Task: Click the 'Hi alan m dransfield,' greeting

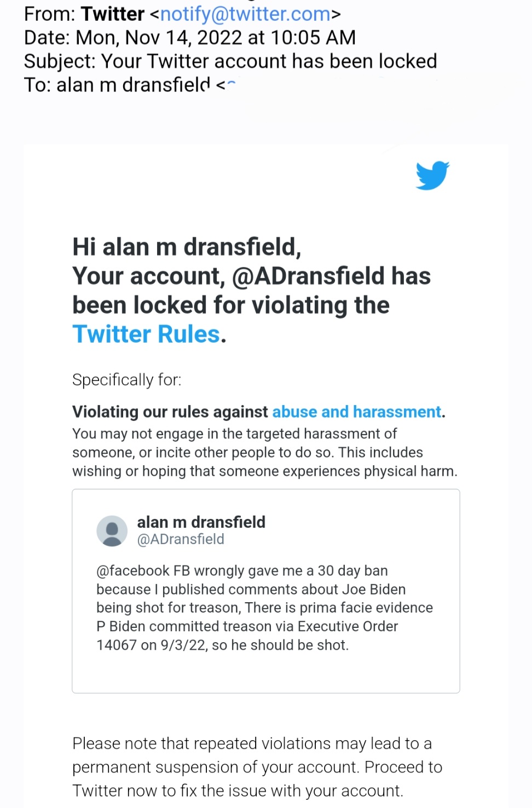Action: click(187, 247)
